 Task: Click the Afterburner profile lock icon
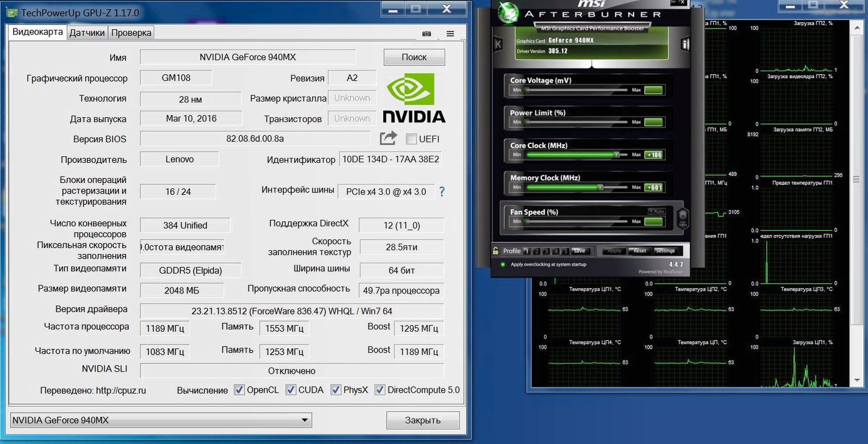click(495, 250)
